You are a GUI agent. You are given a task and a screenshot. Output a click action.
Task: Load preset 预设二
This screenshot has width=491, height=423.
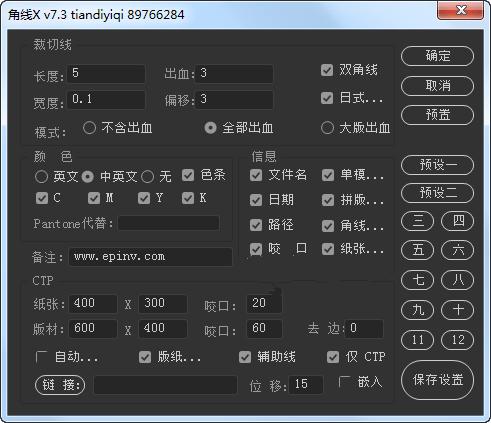pos(437,193)
